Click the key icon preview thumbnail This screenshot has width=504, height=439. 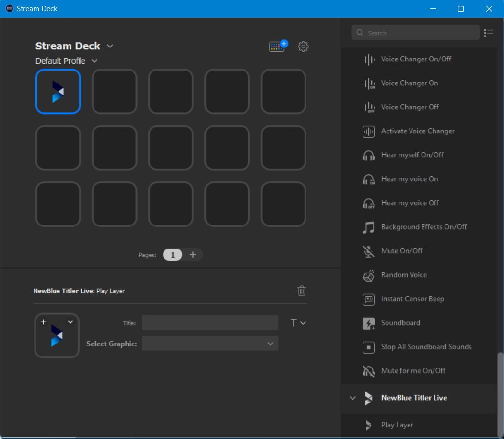57,335
